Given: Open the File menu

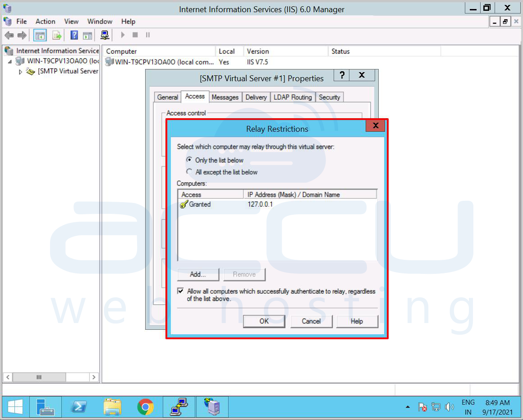Looking at the screenshot, I should [x=21, y=21].
